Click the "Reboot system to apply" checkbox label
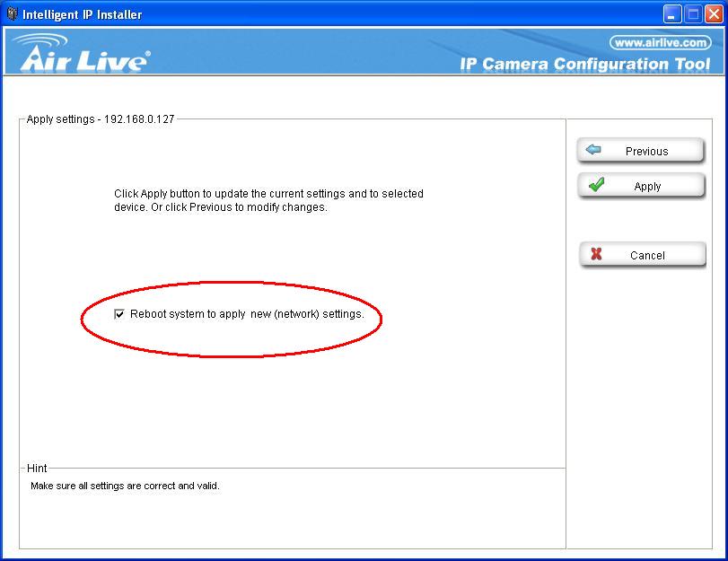Viewport: 728px width, 561px height. tap(247, 315)
